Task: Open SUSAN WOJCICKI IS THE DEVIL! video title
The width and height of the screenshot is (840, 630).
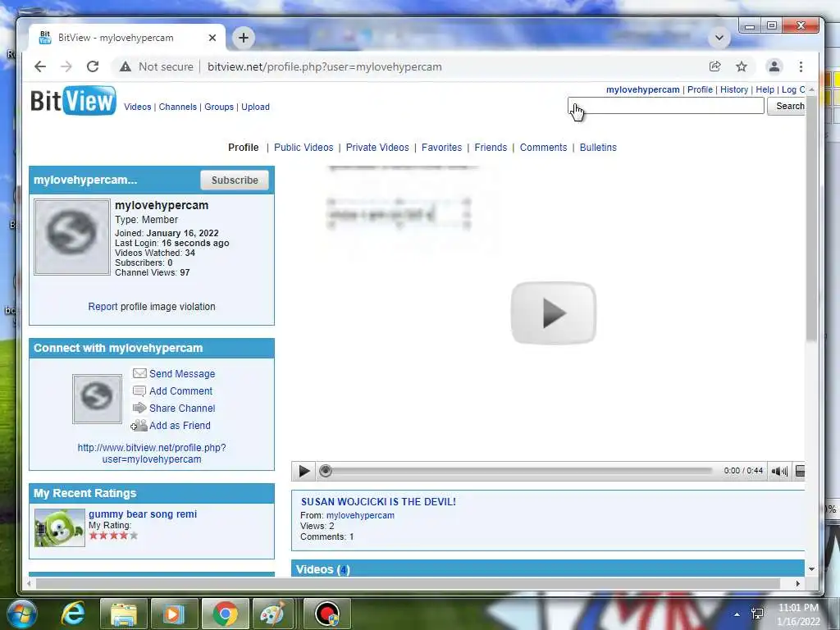Action: [378, 501]
